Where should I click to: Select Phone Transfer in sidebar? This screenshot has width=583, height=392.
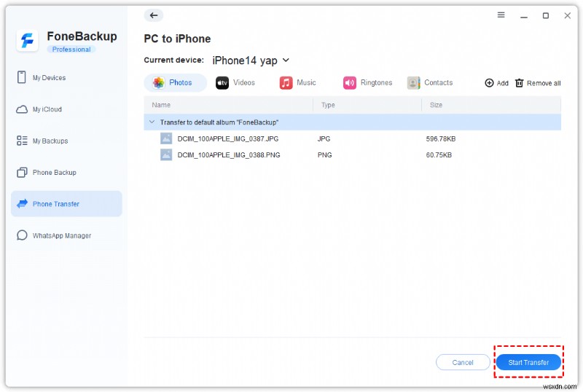tap(66, 203)
